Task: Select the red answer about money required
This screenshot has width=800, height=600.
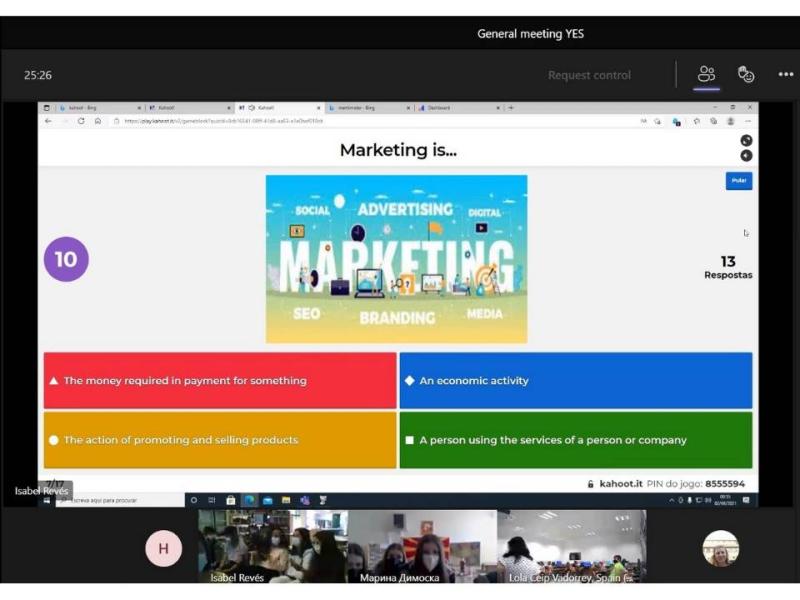Action: tap(220, 381)
